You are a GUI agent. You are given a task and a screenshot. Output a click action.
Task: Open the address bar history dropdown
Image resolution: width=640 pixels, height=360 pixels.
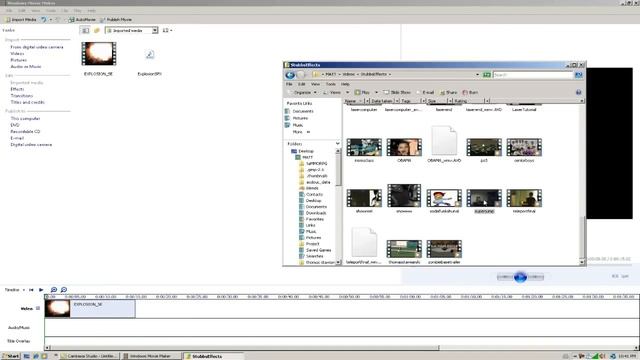(477, 75)
